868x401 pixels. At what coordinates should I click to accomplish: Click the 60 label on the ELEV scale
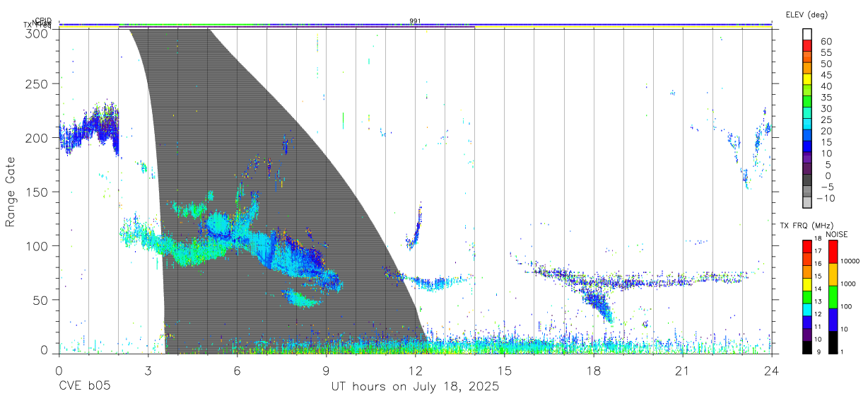click(826, 42)
